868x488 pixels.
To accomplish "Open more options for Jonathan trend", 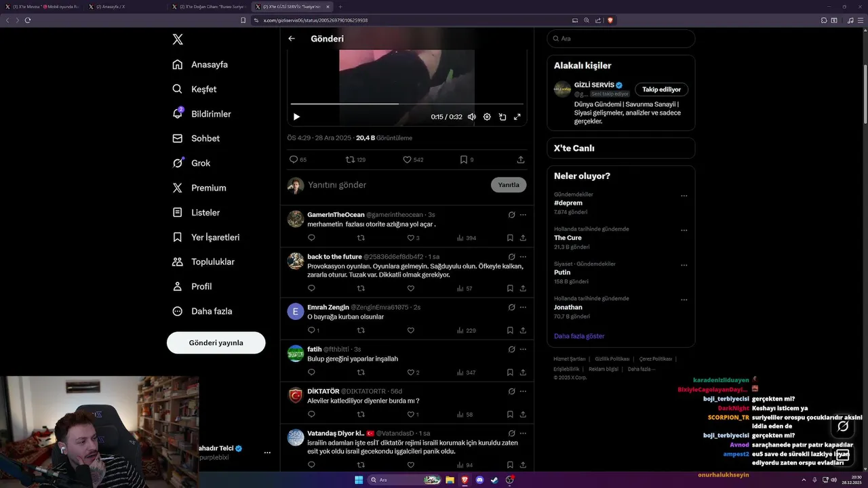I will point(684,300).
